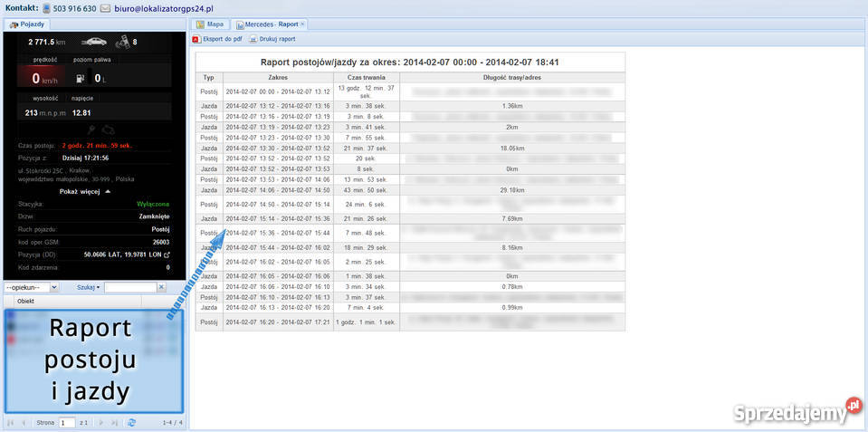Open the biuro@lokalizatorgps24.pl email link

coord(163,9)
